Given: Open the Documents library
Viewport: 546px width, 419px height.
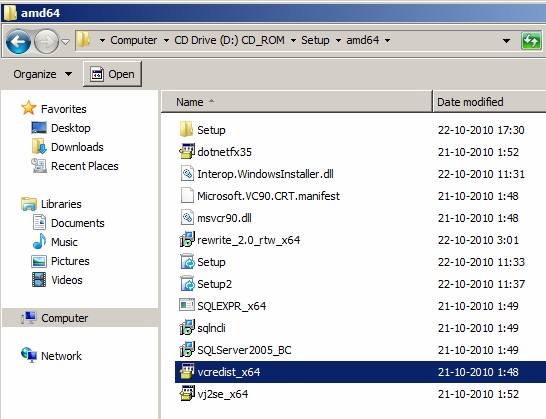Looking at the screenshot, I should coord(78,223).
